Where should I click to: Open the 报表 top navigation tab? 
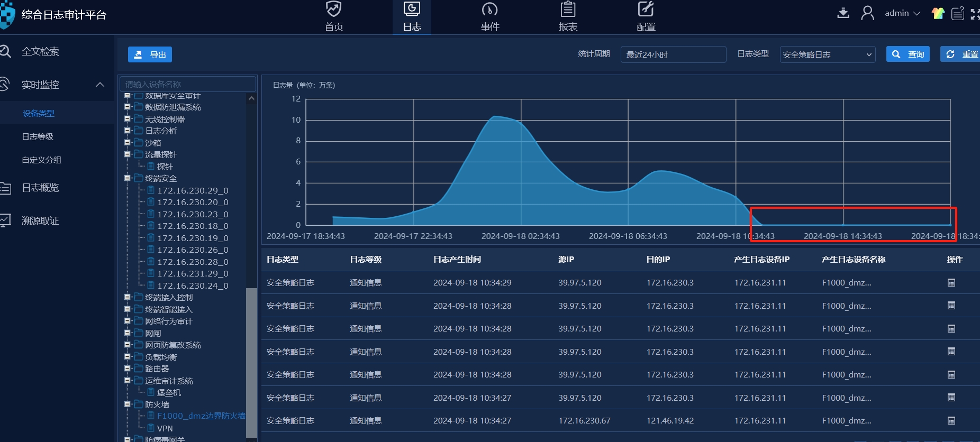click(x=568, y=17)
